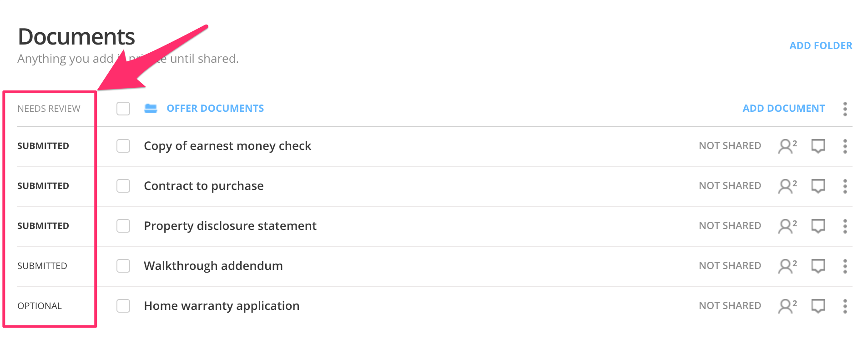Image resolution: width=868 pixels, height=349 pixels.
Task: Open three-dot menu on Property disclosure statement row
Action: (x=845, y=226)
